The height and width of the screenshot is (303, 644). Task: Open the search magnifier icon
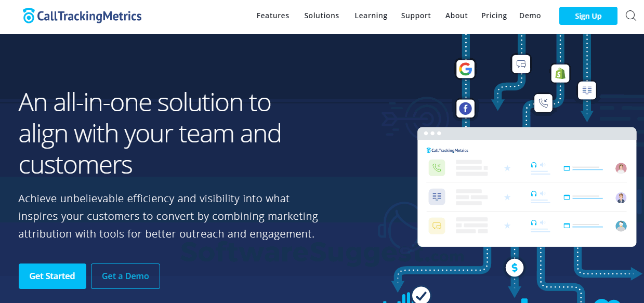[631, 16]
